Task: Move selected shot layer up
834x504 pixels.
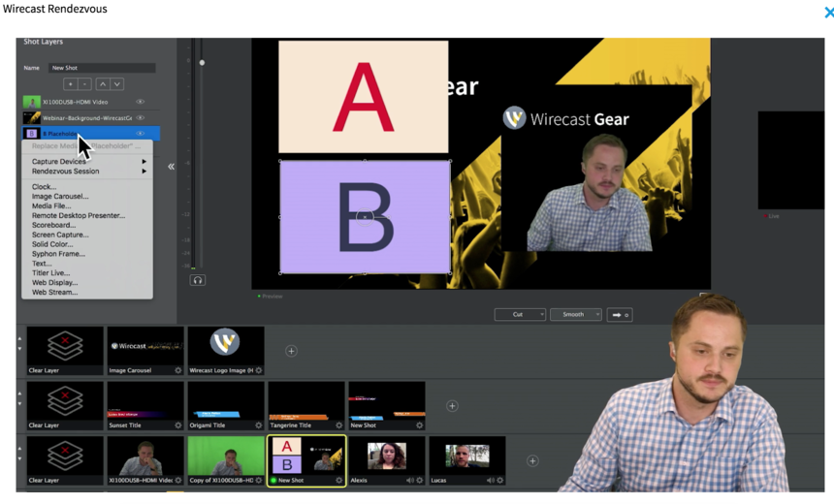Action: (103, 84)
